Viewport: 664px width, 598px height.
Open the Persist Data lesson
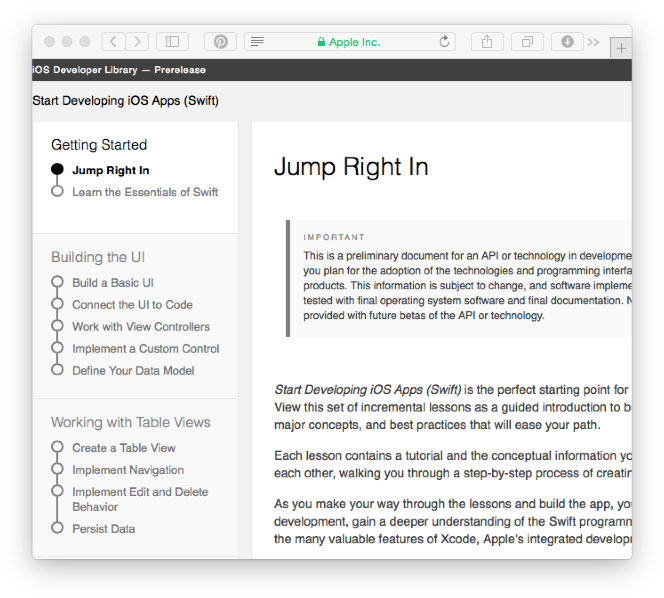pos(104,529)
